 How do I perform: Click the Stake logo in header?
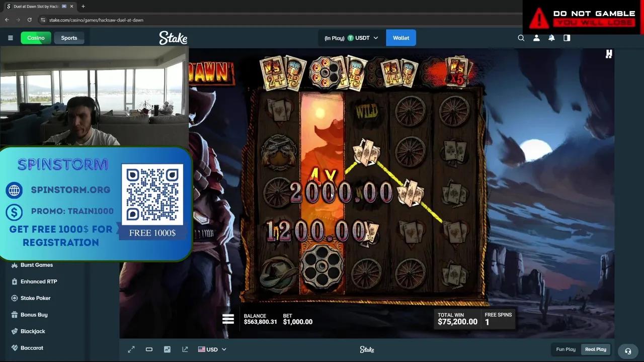point(173,38)
